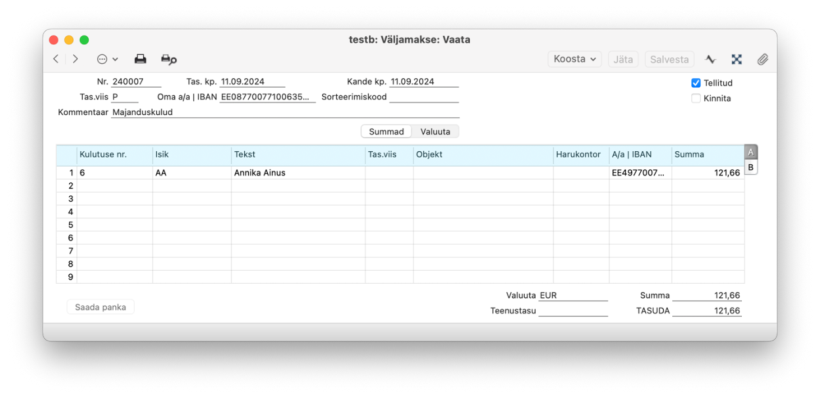820x398 pixels.
Task: Click the printer icon
Action: [140, 59]
